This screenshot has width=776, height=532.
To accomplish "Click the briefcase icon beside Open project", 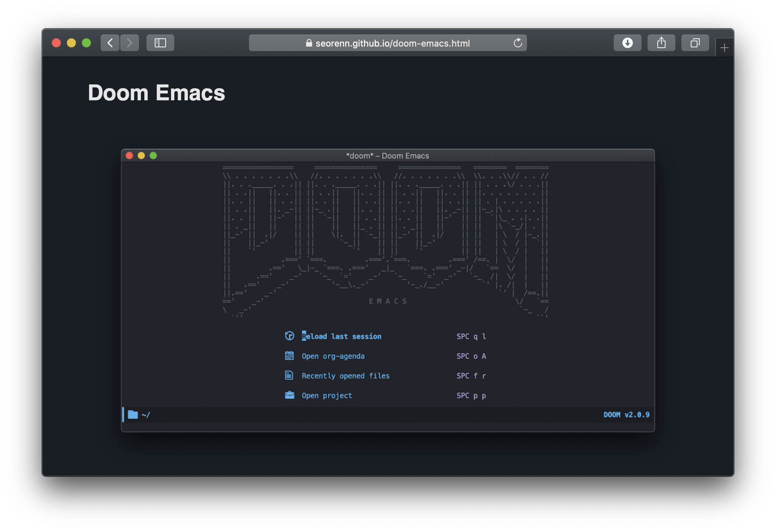I will 290,395.
